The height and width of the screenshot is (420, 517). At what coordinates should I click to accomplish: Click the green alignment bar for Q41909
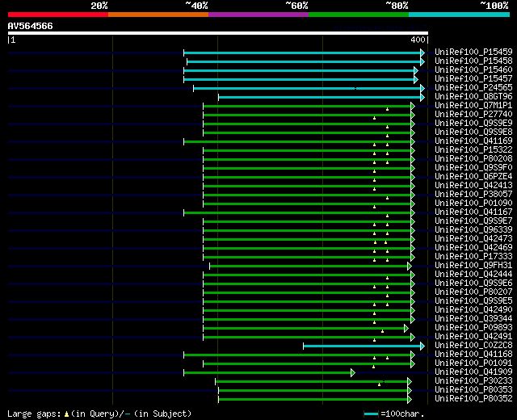(x=267, y=372)
